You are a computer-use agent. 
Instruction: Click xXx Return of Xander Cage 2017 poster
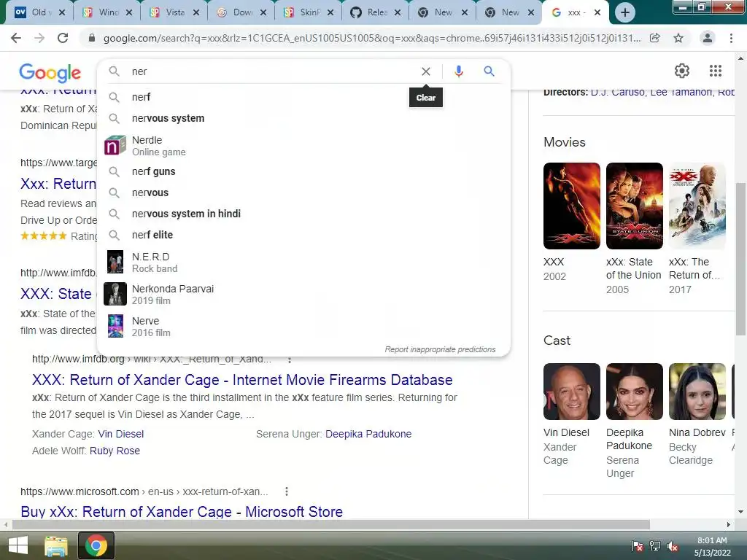coord(697,206)
